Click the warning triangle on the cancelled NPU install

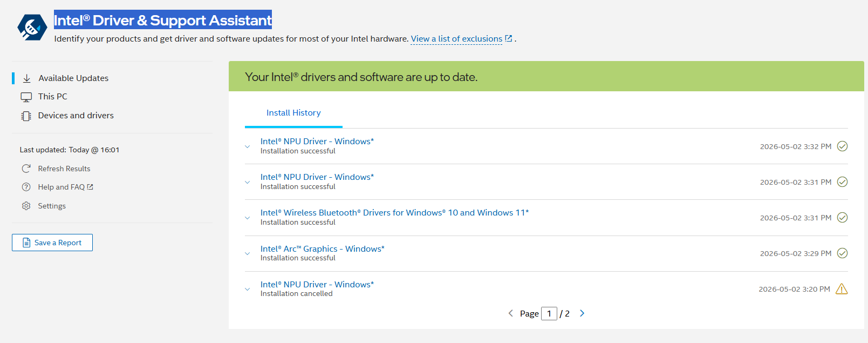842,289
